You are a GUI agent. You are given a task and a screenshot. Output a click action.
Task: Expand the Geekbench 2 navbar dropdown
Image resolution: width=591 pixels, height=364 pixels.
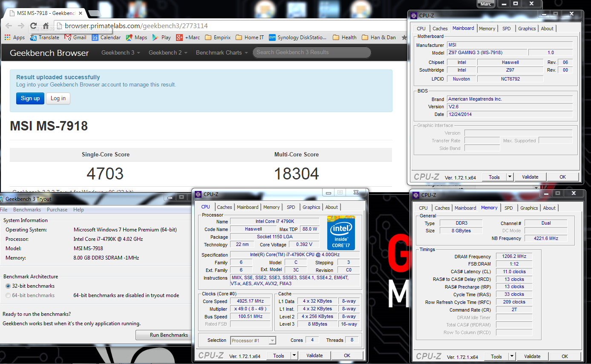168,52
